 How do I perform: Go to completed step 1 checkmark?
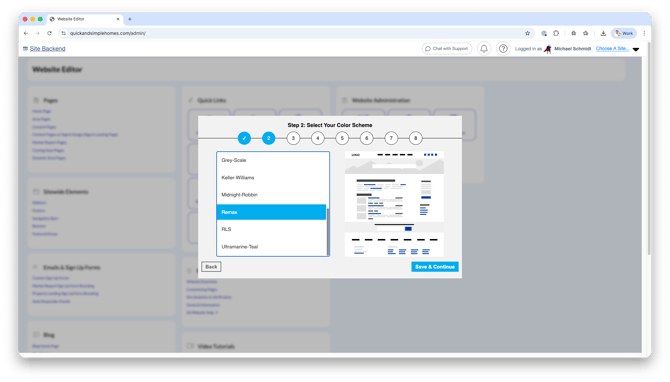click(244, 138)
